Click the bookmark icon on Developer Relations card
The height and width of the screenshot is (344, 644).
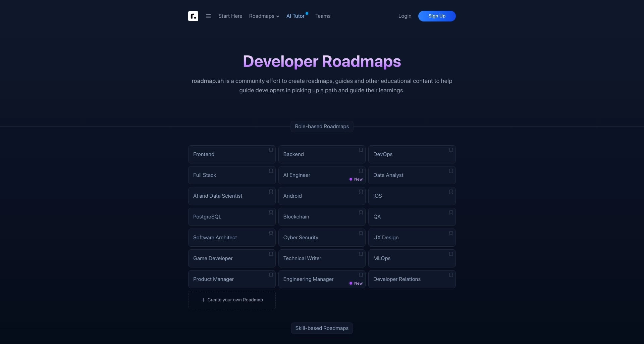click(x=451, y=275)
